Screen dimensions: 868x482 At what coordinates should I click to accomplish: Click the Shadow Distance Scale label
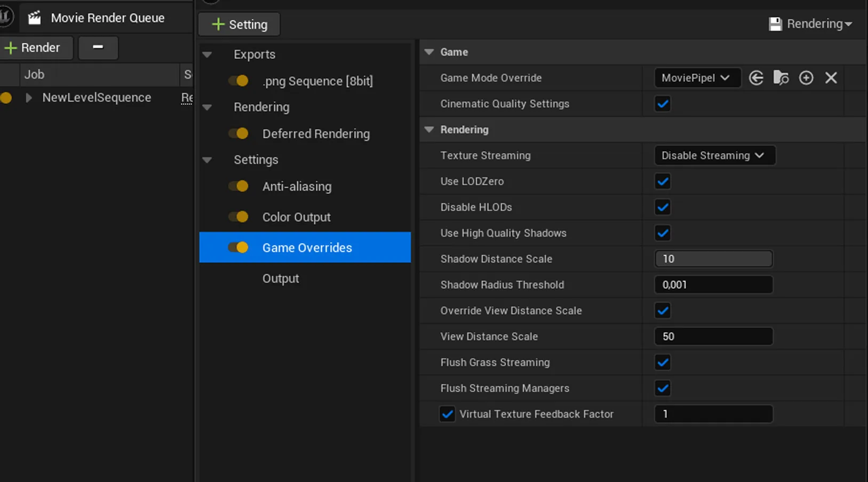pyautogui.click(x=496, y=259)
